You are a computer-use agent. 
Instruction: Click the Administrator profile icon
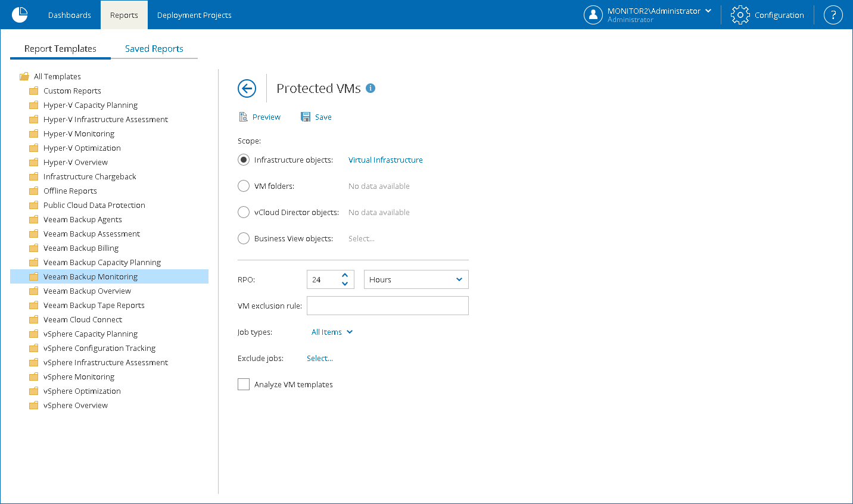593,15
